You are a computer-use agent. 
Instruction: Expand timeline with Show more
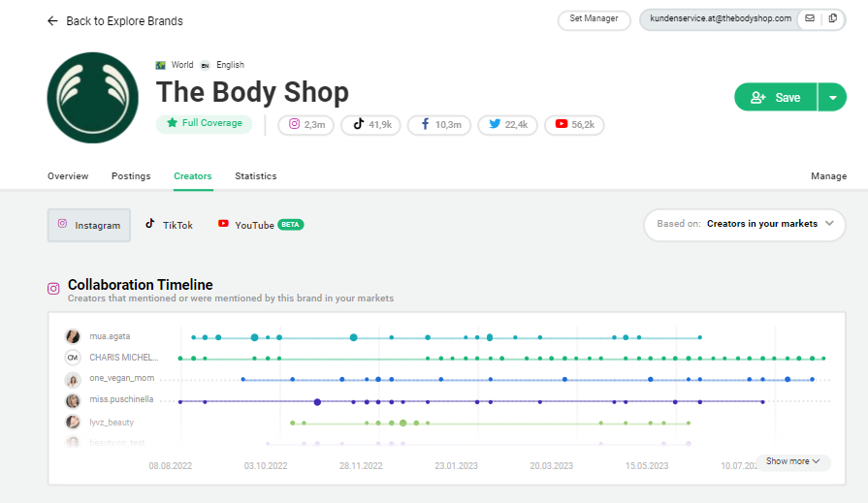792,461
